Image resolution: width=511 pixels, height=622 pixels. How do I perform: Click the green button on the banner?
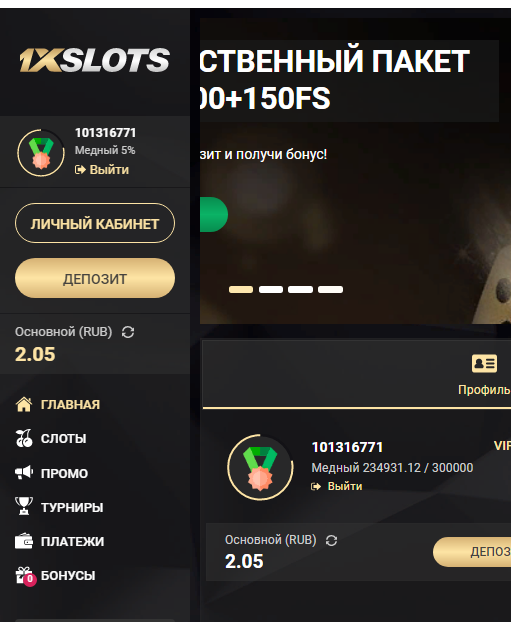tap(214, 215)
